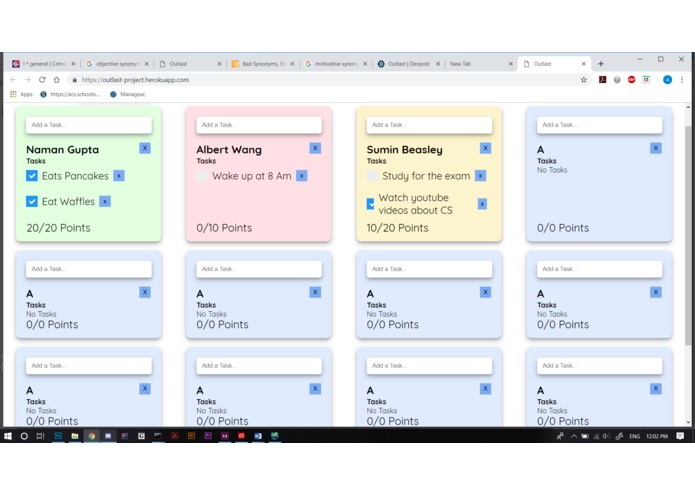Remove the Watch youtube videos task
695x494 pixels.
[482, 204]
